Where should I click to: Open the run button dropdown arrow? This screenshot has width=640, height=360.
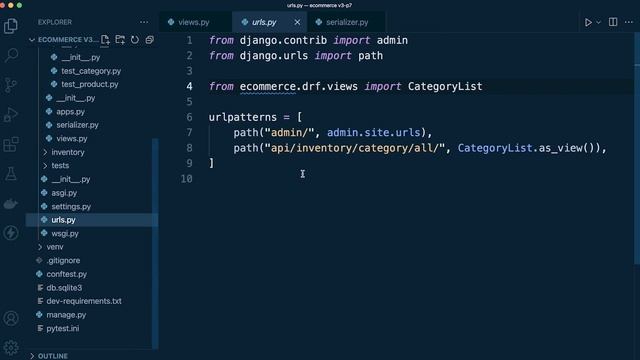coord(598,22)
